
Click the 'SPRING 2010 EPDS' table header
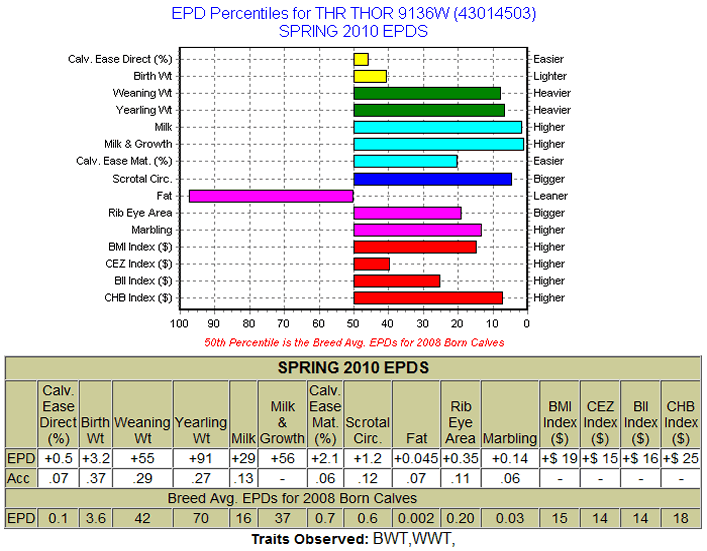click(353, 367)
